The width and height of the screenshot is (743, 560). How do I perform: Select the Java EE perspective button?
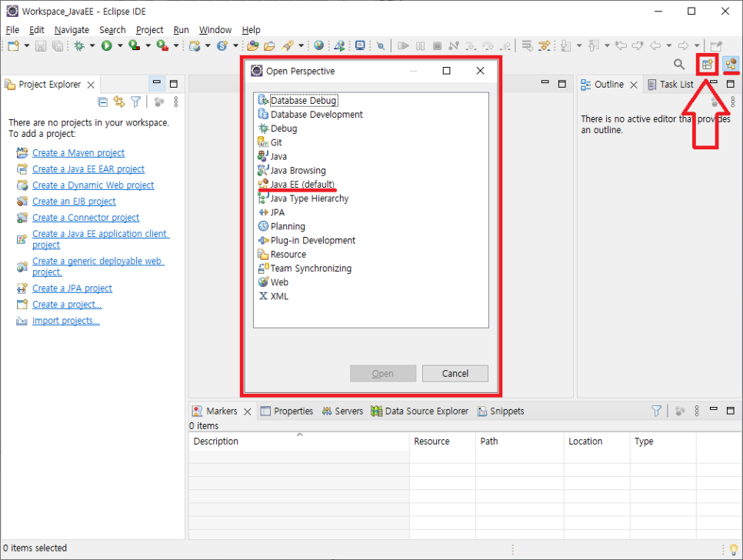(x=731, y=65)
